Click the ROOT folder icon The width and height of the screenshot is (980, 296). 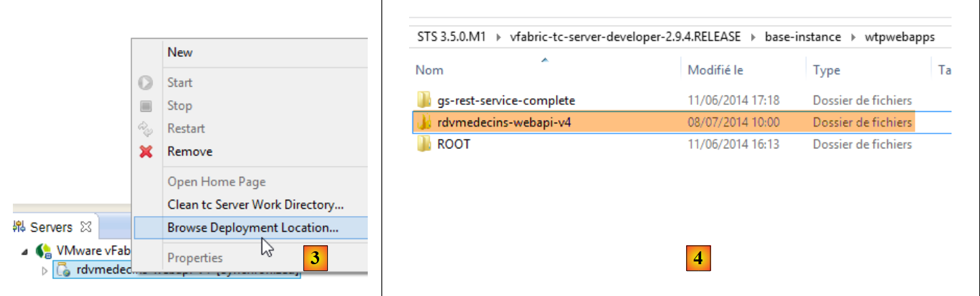pyautogui.click(x=424, y=144)
